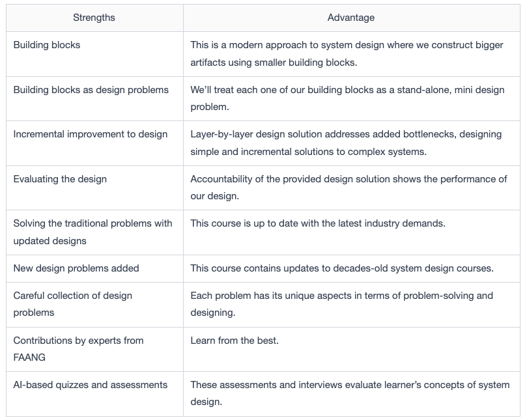Select the latest industry demands sentence
527x420 pixels.
click(318, 223)
